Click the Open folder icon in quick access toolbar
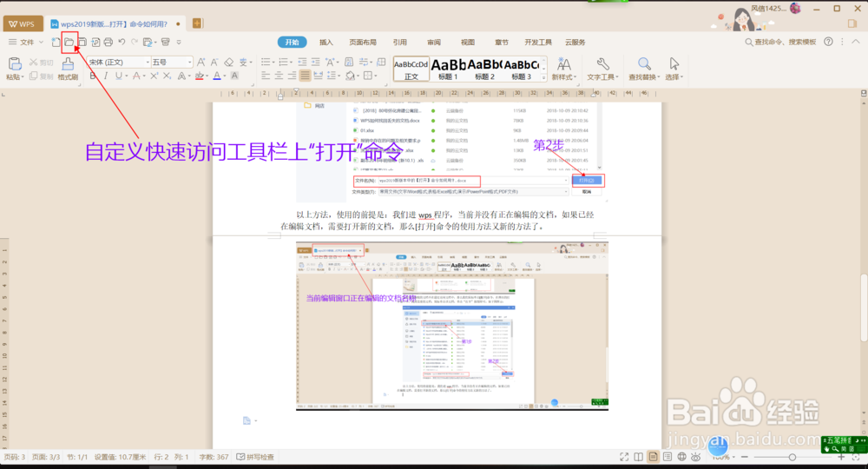This screenshot has height=469, width=868. pos(69,42)
